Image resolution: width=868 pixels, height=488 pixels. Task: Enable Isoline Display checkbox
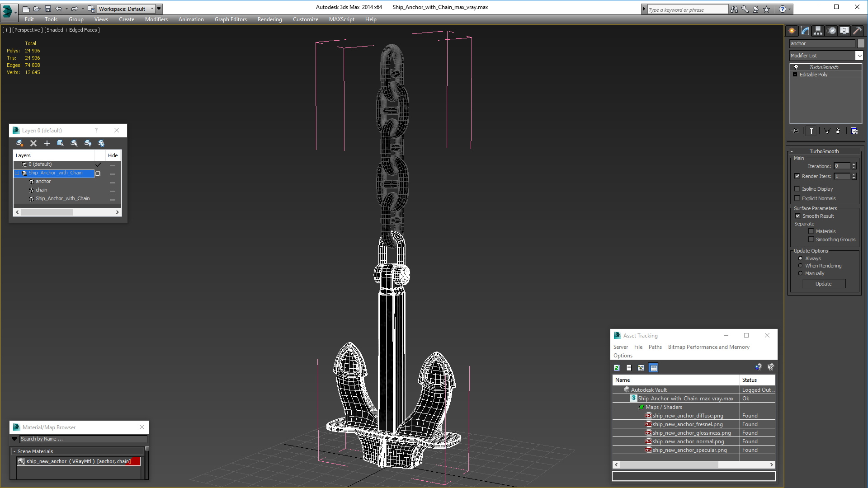coord(797,189)
